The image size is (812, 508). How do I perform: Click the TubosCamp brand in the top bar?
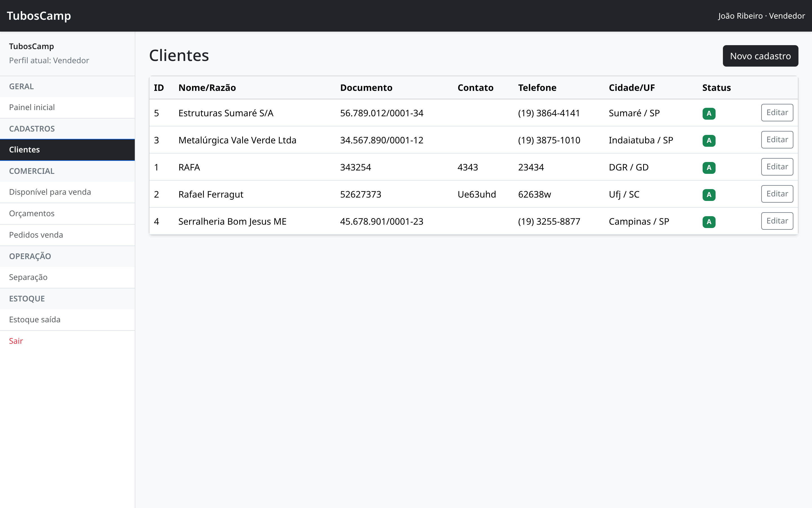[39, 16]
